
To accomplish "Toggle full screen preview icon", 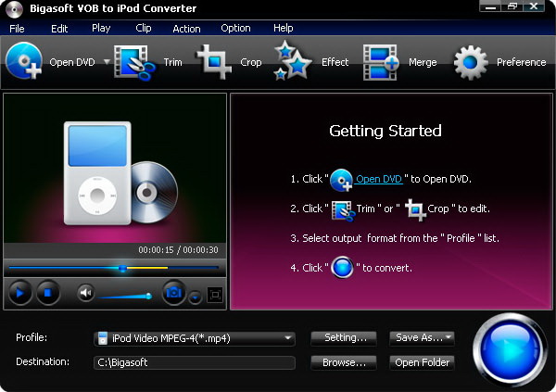I will (x=215, y=295).
